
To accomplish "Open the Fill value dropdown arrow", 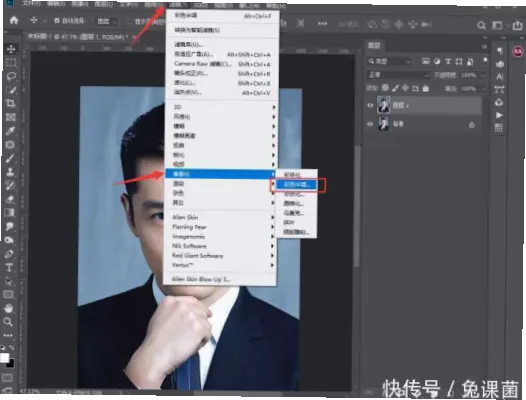I will [483, 89].
